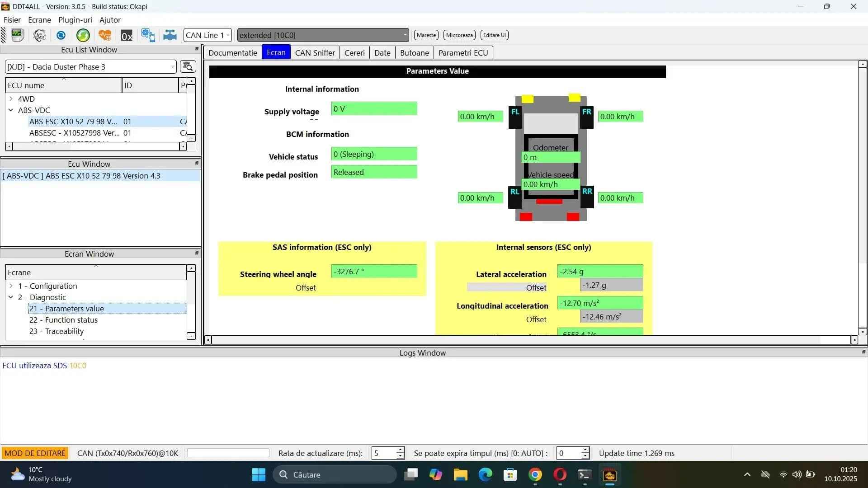Open diagnostics via the orange heart icon
This screenshot has width=868, height=488.
pyautogui.click(x=104, y=35)
